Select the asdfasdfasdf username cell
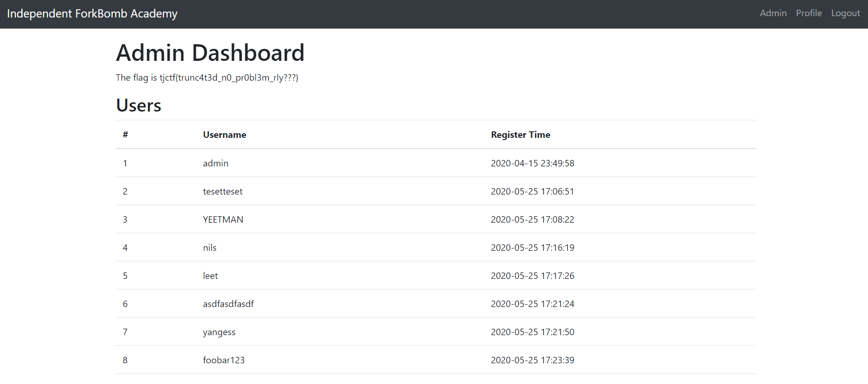Image resolution: width=868 pixels, height=384 pixels. click(x=228, y=304)
